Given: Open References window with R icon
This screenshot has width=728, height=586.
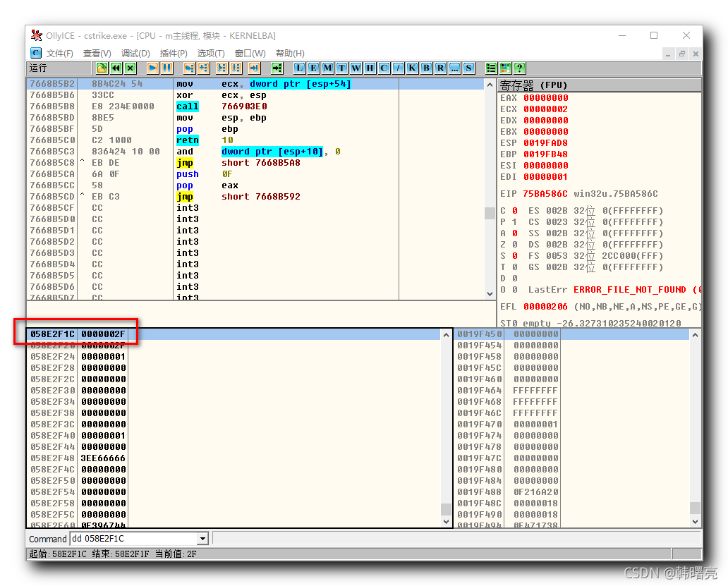Looking at the screenshot, I should 440,68.
